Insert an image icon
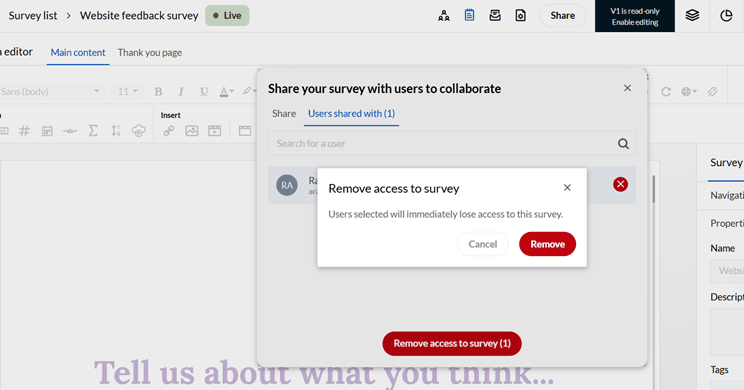Viewport: 744px width, 390px height. (x=192, y=131)
